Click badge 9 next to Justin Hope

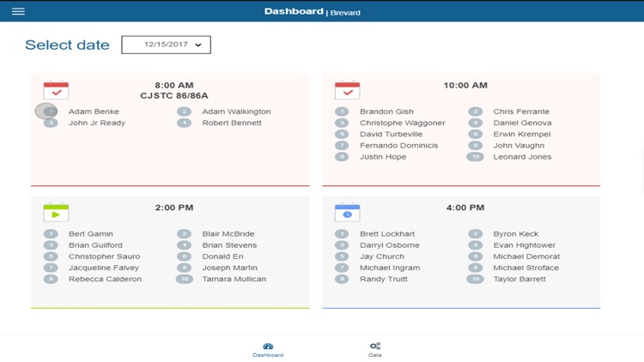(x=342, y=157)
